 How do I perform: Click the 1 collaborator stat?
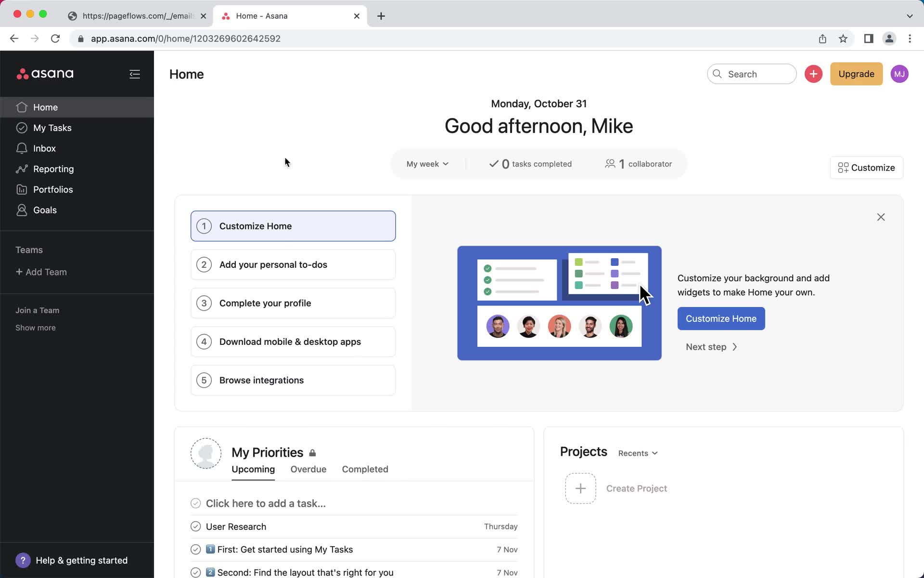(x=638, y=164)
